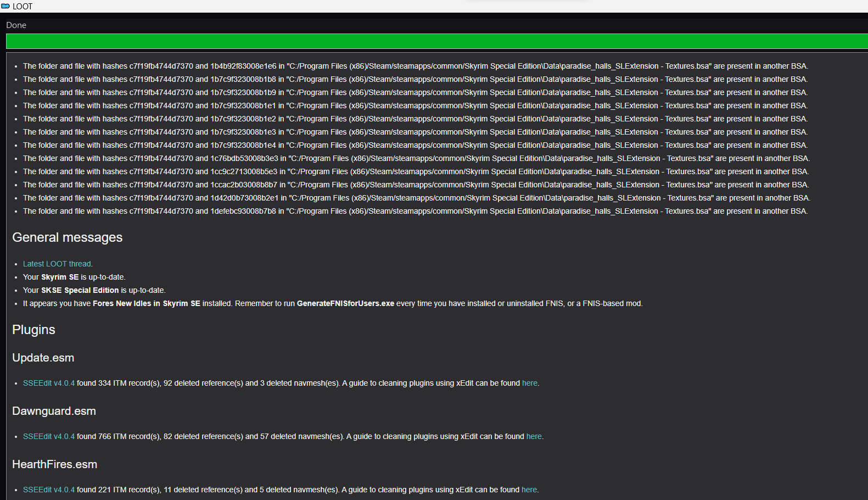Click the green completed progress bar
This screenshot has width=868, height=500.
437,41
